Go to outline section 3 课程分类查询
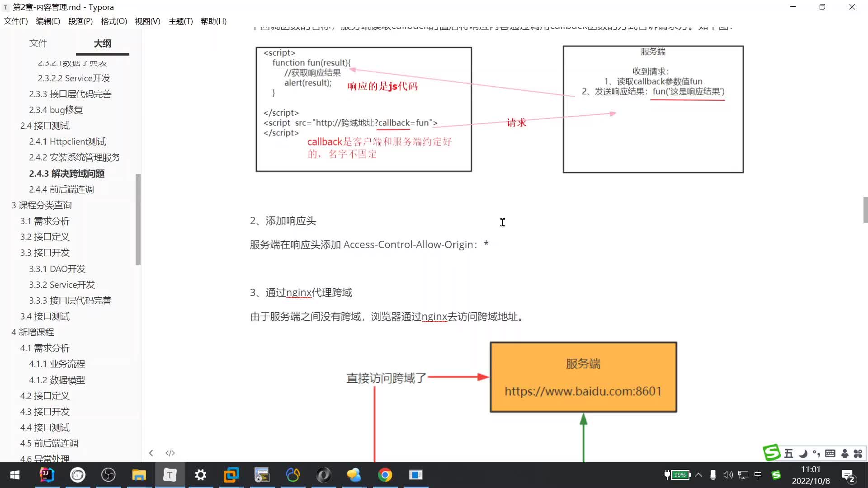Image resolution: width=868 pixels, height=488 pixels. pos(42,205)
